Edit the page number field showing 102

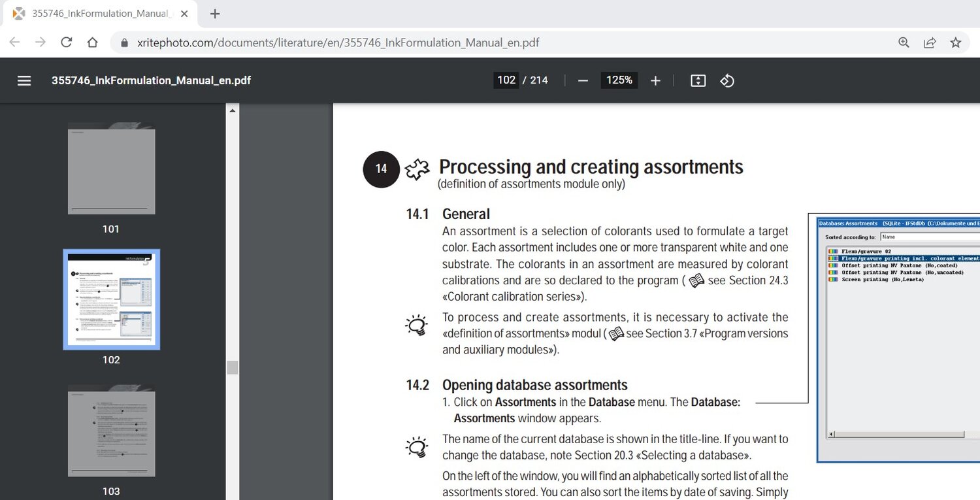tap(506, 80)
